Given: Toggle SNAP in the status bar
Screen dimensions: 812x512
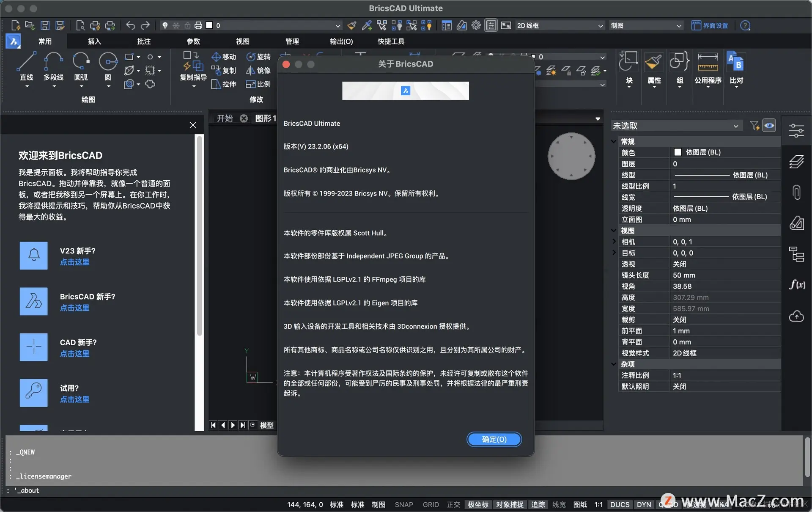Looking at the screenshot, I should point(403,504).
